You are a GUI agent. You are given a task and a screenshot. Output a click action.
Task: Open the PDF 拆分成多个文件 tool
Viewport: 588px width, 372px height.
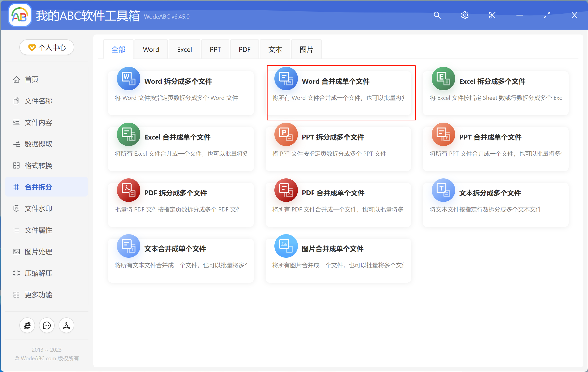181,204
